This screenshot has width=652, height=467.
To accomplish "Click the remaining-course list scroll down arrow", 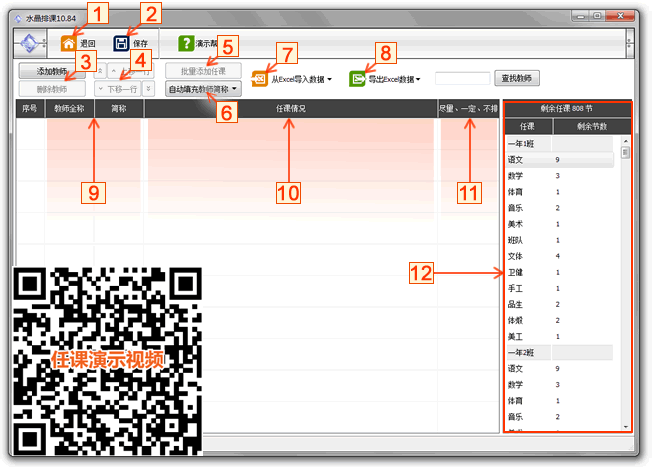I will [625, 427].
